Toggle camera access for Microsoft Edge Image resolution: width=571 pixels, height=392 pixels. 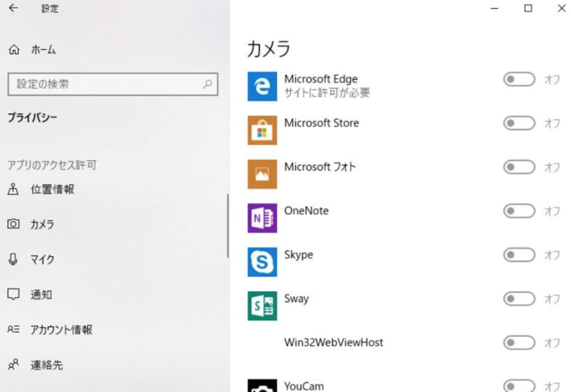pyautogui.click(x=519, y=80)
